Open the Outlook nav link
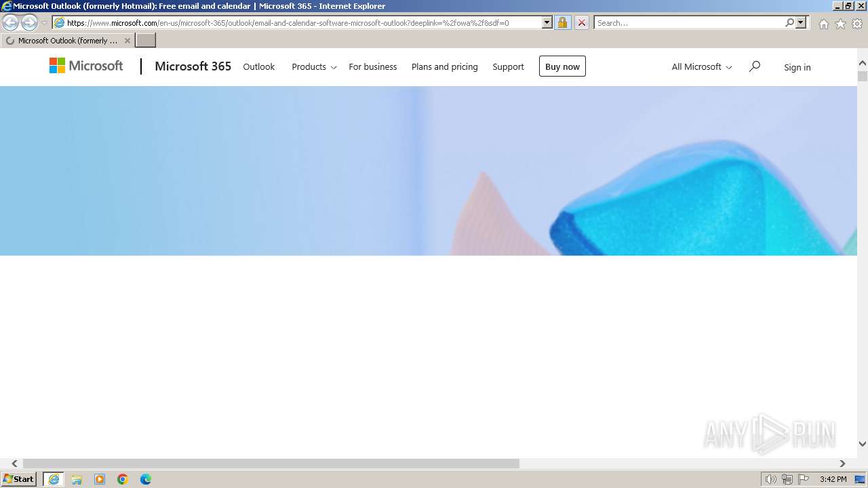This screenshot has height=488, width=868. pyautogui.click(x=259, y=66)
